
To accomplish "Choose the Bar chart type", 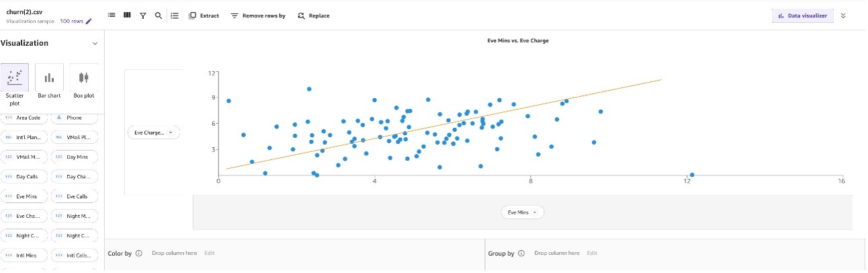I will click(49, 82).
